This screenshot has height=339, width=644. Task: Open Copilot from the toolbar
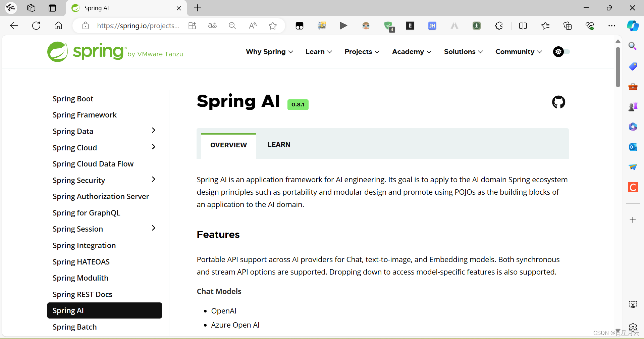tap(633, 26)
